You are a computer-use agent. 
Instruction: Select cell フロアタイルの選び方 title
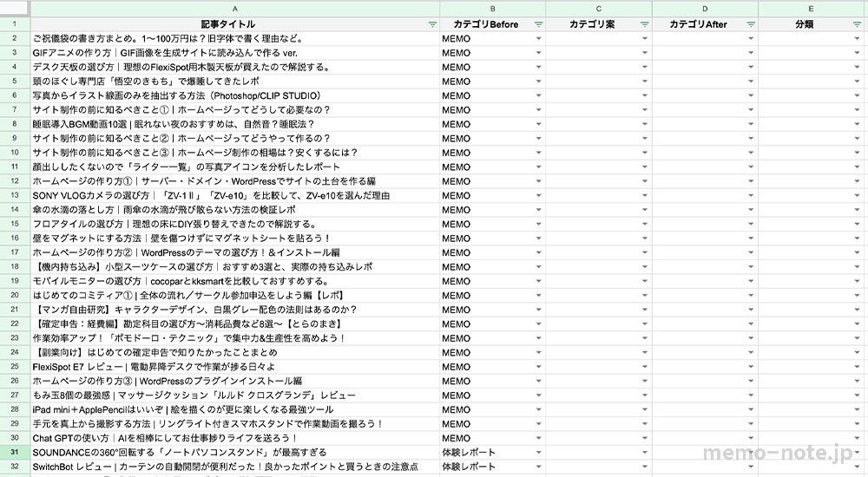click(x=235, y=224)
